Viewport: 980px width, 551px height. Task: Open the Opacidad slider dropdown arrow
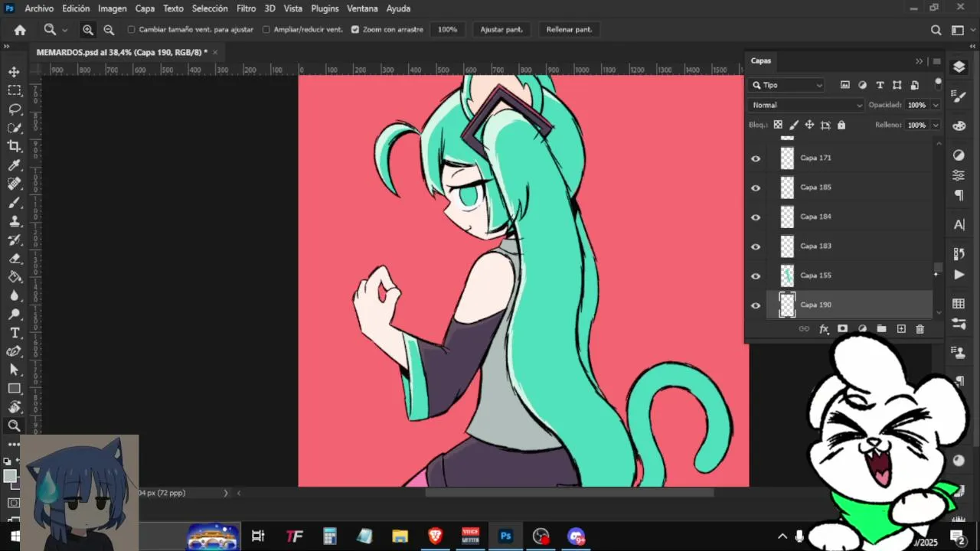tap(936, 105)
